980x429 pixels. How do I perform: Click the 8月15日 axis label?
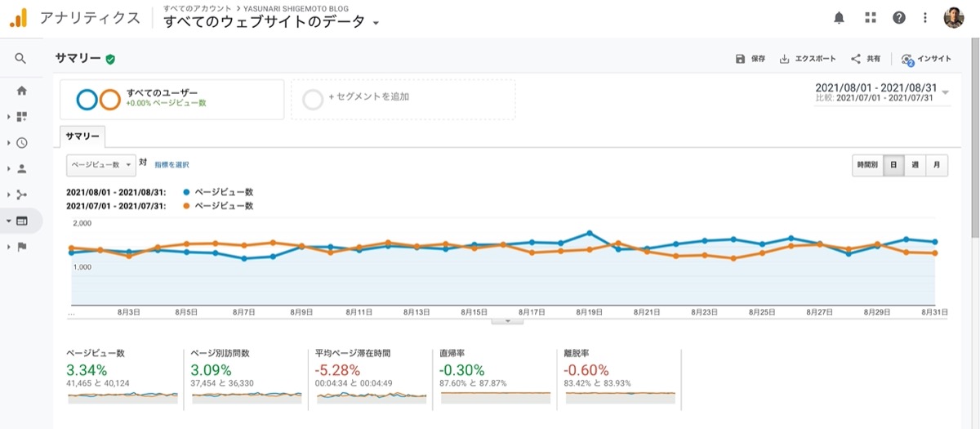(474, 312)
